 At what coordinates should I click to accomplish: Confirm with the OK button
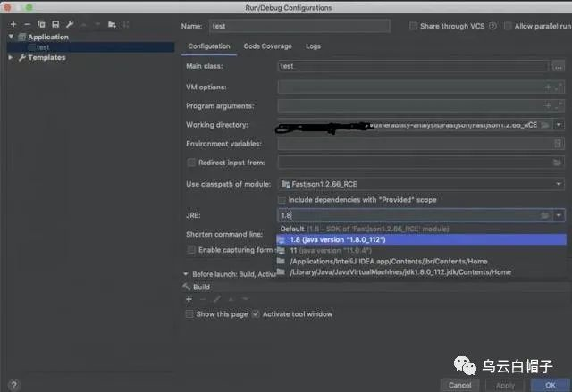[x=551, y=385]
